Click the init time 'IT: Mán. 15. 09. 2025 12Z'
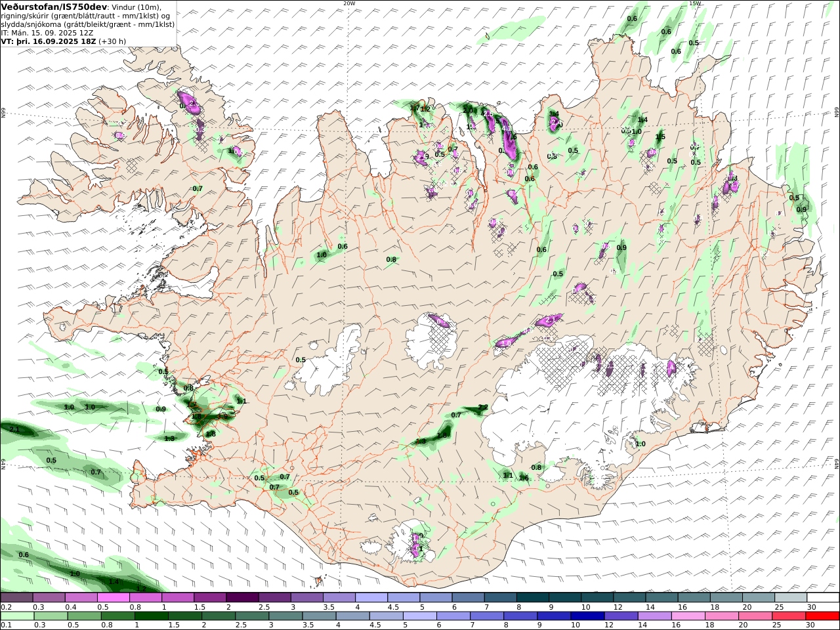 coord(47,32)
